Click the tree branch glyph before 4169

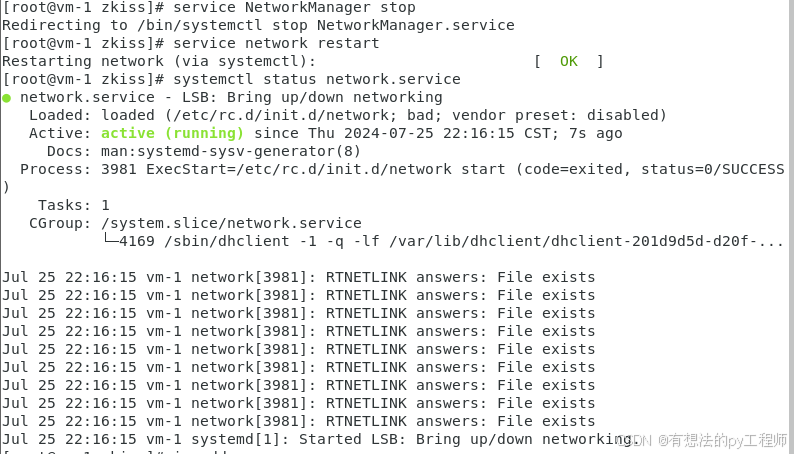110,240
